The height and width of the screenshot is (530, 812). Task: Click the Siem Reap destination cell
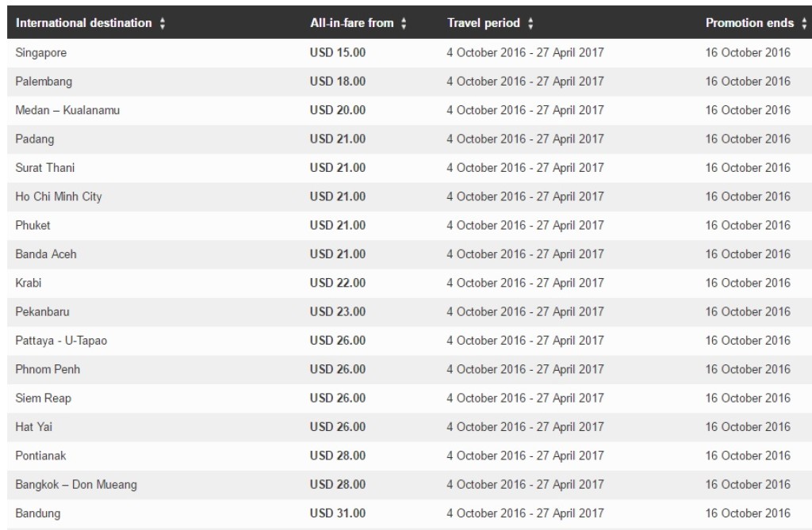43,398
